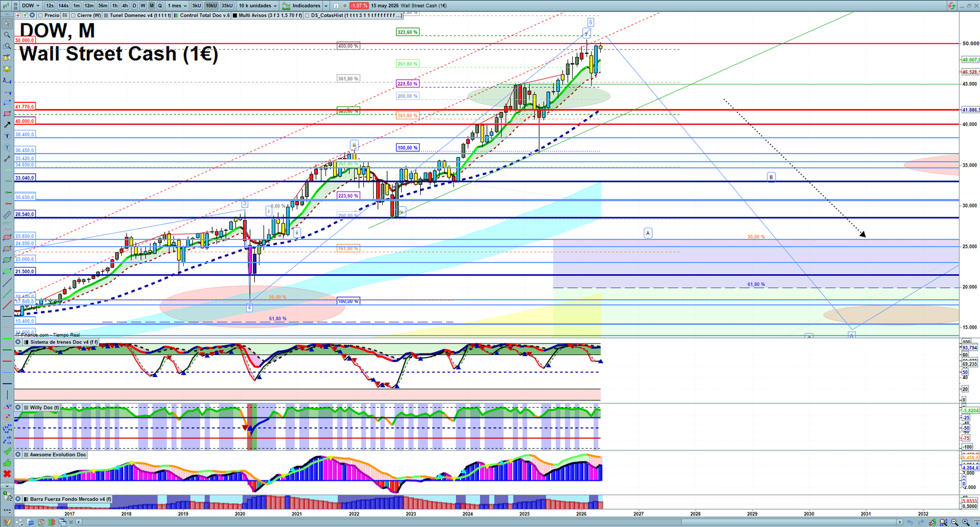Click the scrollbar right arrow
This screenshot has height=527, width=980.
[x=900, y=522]
